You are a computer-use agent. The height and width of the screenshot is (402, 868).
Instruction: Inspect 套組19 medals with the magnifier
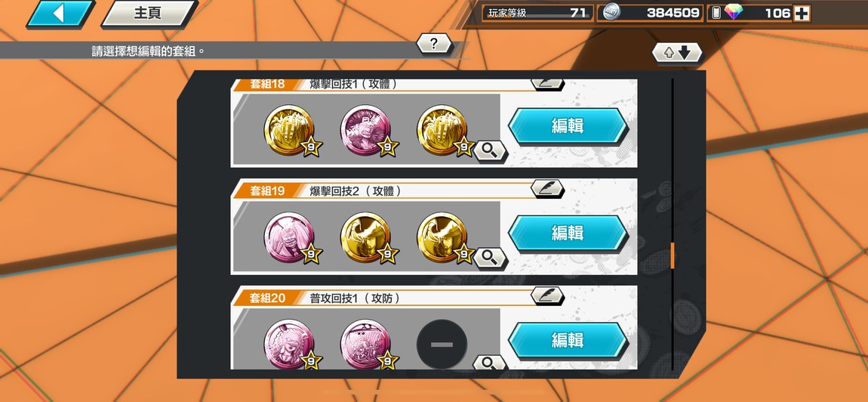tap(490, 258)
